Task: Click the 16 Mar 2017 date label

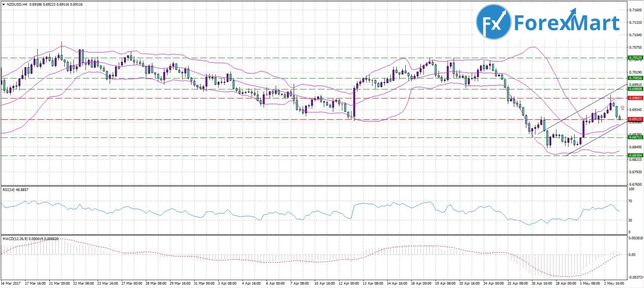Action: click(11, 284)
